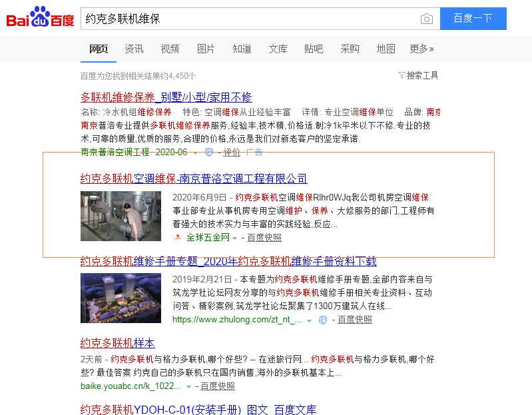Click the worker repairing pipes thumbnail
This screenshot has height=415, width=532.
click(121, 216)
